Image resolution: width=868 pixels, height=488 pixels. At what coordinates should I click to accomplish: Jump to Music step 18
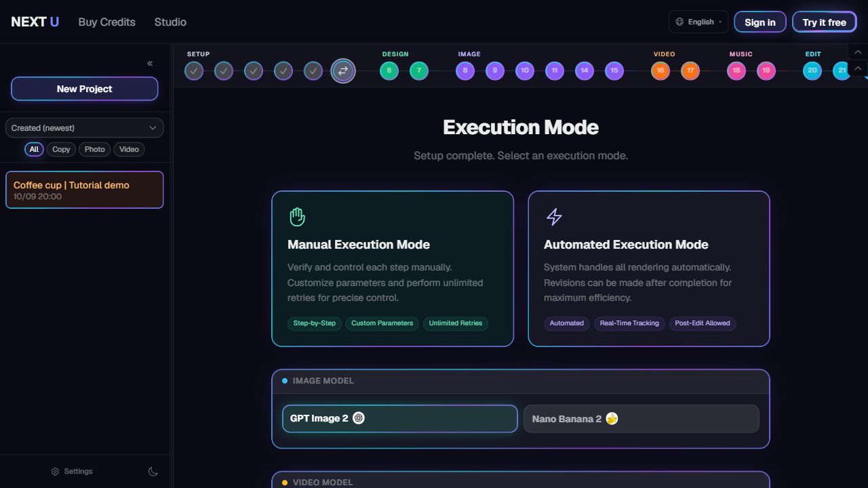click(736, 70)
